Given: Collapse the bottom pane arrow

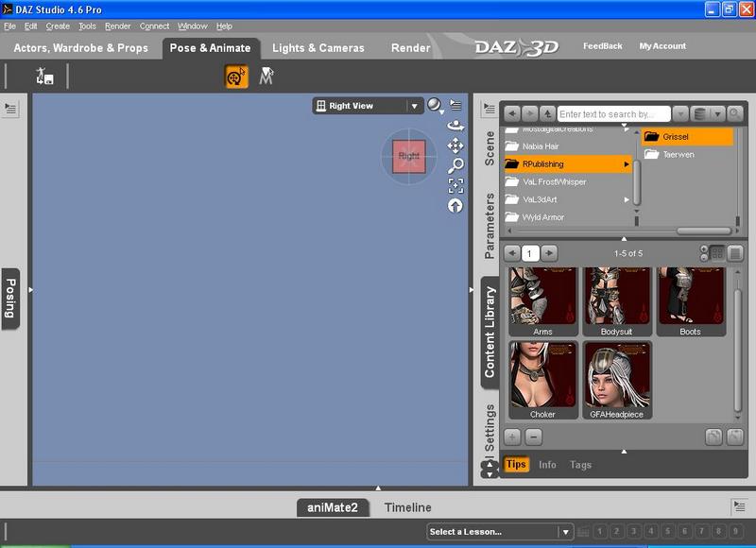Looking at the screenshot, I should 378,488.
